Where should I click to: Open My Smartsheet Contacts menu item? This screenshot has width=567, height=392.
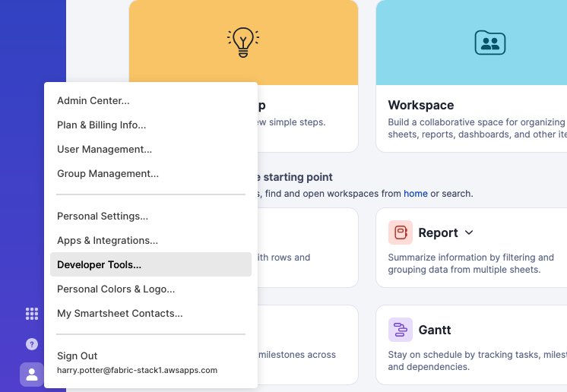pos(150,313)
